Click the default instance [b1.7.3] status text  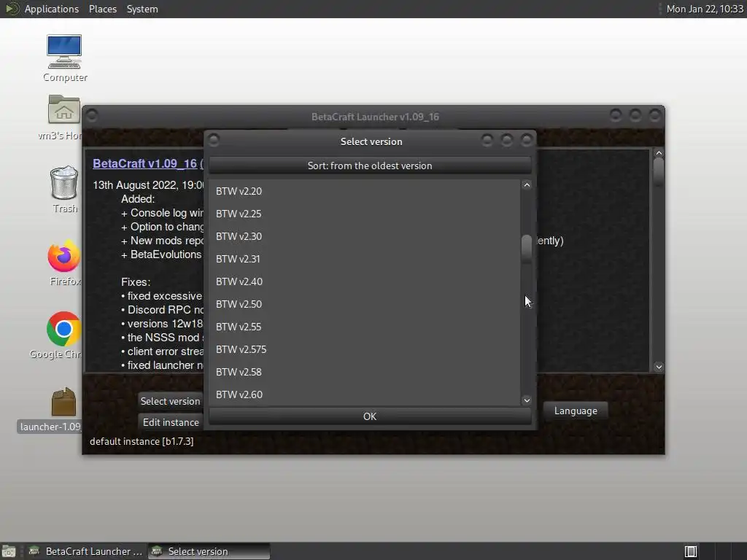[142, 441]
